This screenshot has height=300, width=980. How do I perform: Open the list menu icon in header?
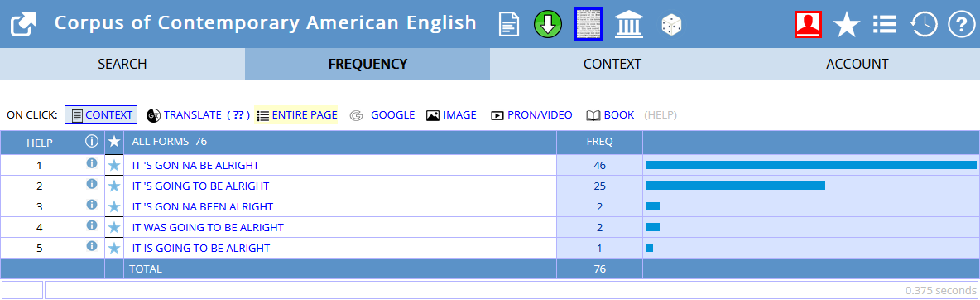[885, 24]
